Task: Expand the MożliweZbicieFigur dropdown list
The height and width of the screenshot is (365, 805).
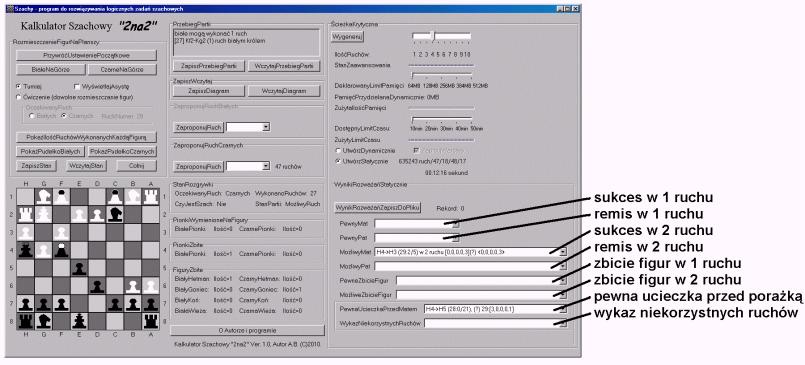Action: 563,295
